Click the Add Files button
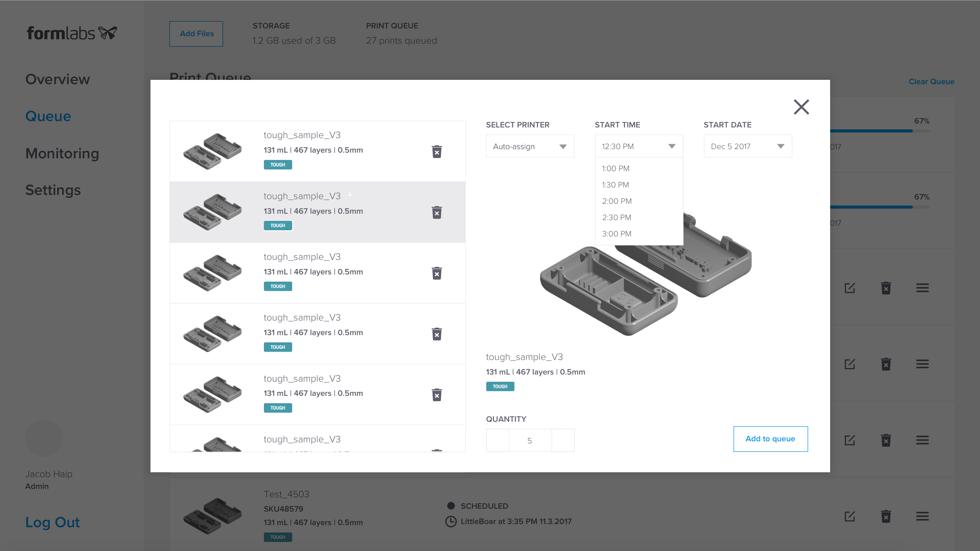Screen dimensions: 980x551 click(196, 34)
